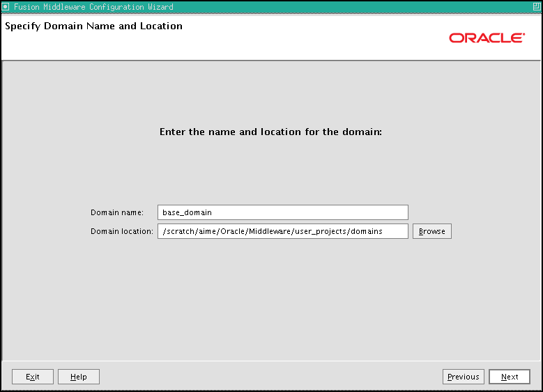This screenshot has height=392, width=543.
Task: Return to the Previous wizard step
Action: pyautogui.click(x=464, y=377)
